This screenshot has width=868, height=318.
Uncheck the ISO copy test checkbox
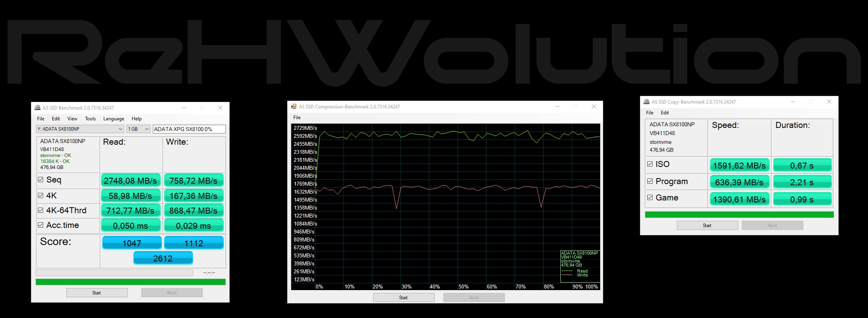pyautogui.click(x=650, y=164)
